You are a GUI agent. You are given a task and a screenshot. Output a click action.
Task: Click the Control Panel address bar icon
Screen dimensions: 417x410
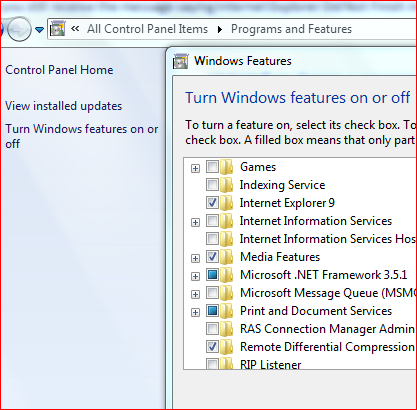coord(58,29)
